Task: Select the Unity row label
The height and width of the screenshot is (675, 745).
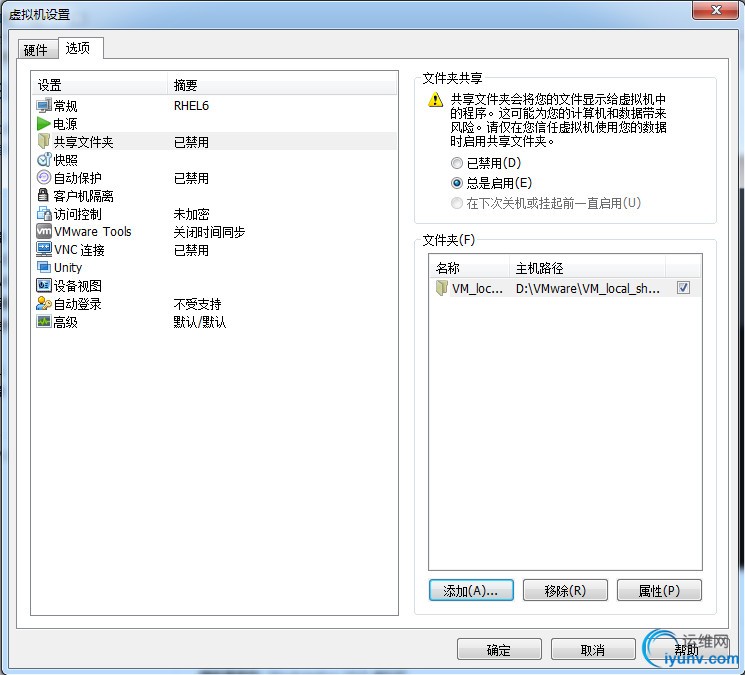Action: [x=68, y=268]
